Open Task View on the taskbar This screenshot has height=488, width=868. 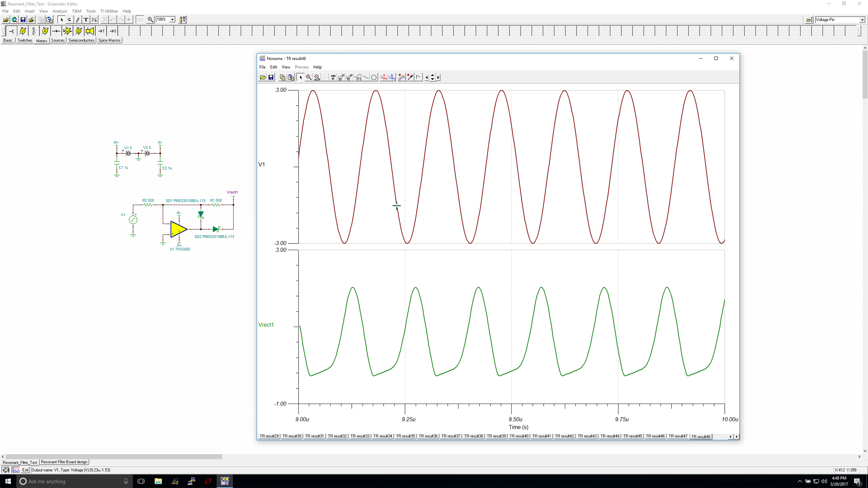point(141,481)
